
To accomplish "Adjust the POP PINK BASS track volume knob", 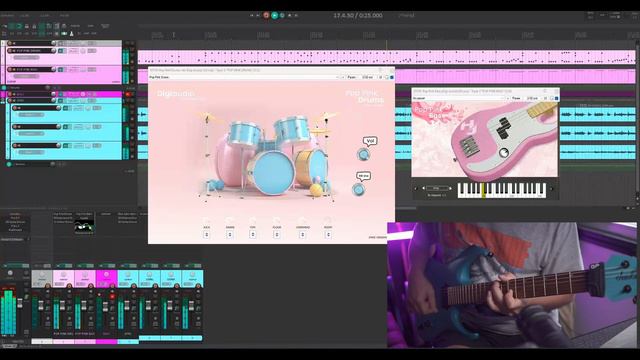I will click(53, 69).
